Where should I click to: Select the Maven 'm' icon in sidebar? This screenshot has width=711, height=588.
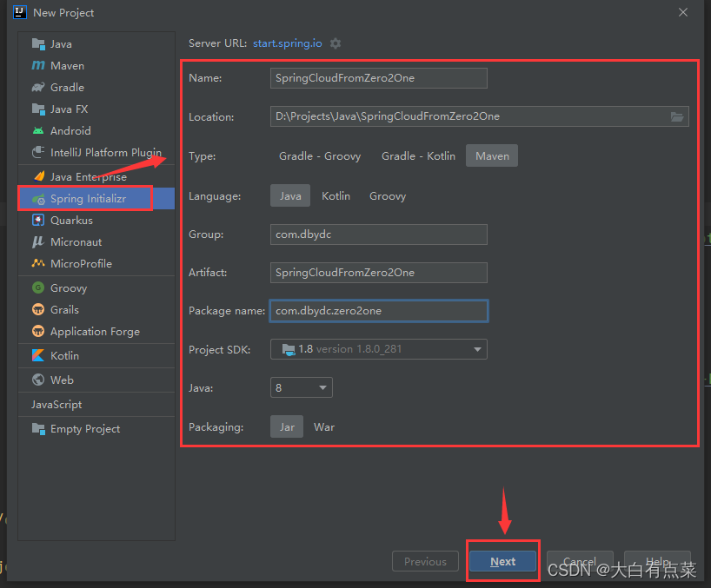tap(38, 66)
